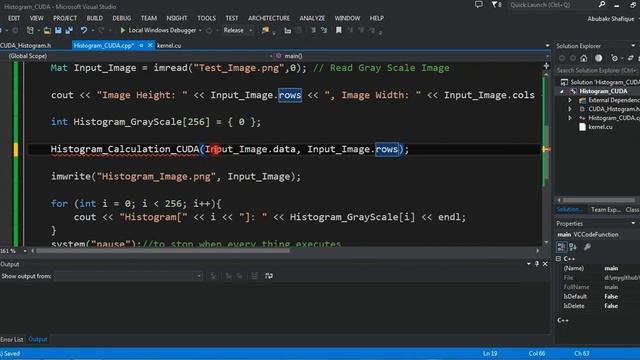The height and width of the screenshot is (360, 640).
Task: Click the Search Solution Explorer field
Action: (x=597, y=70)
